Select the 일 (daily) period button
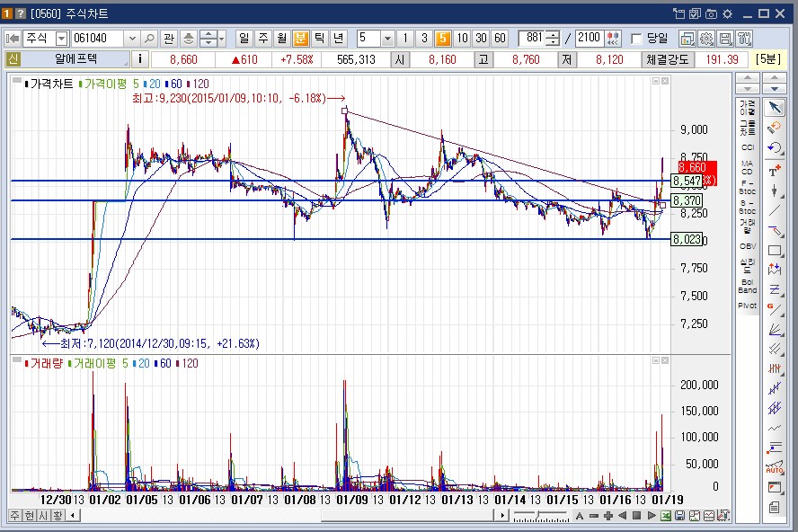This screenshot has height=532, width=798. pyautogui.click(x=244, y=38)
